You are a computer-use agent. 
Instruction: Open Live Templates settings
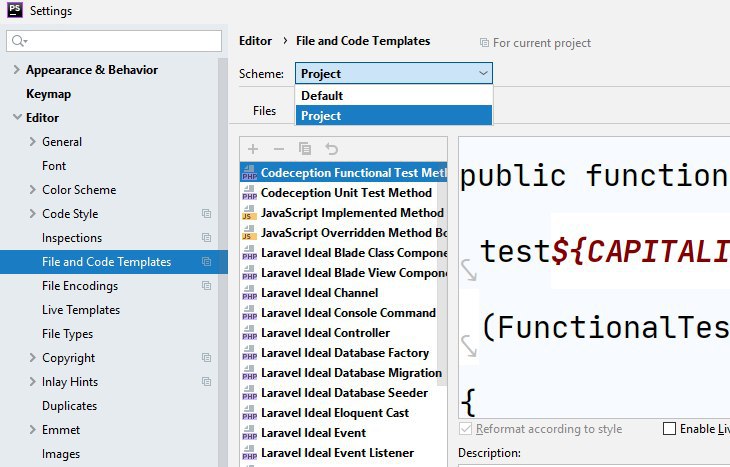click(x=81, y=310)
